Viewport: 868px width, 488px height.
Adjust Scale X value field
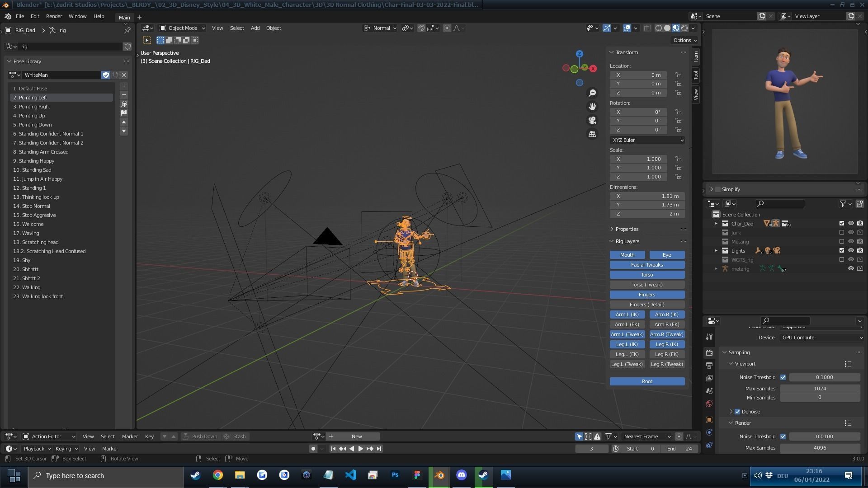point(638,159)
